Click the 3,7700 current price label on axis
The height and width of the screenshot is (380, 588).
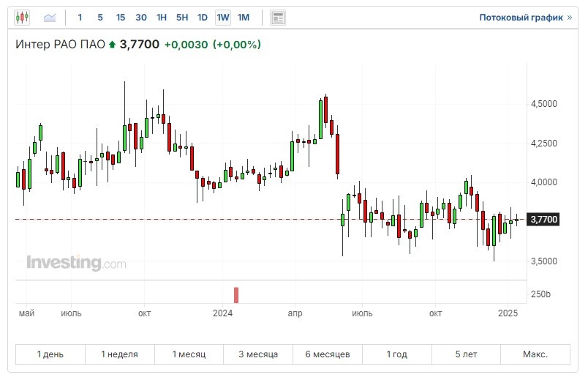(543, 220)
